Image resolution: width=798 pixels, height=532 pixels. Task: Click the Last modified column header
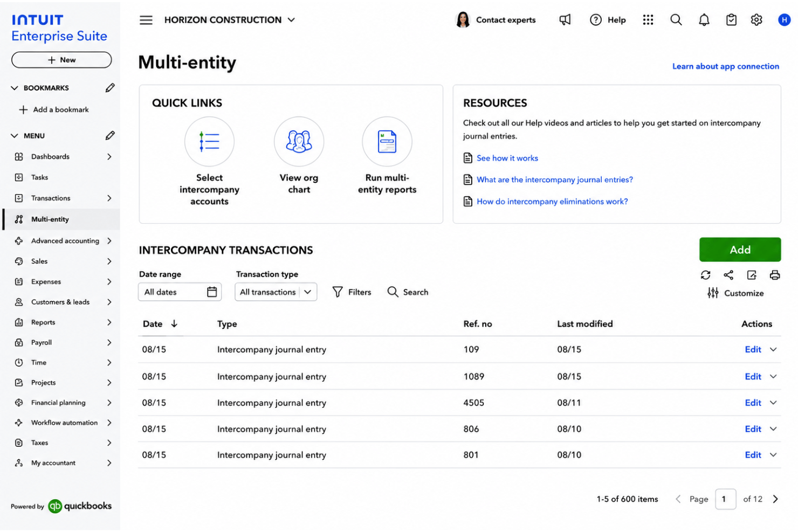(584, 324)
